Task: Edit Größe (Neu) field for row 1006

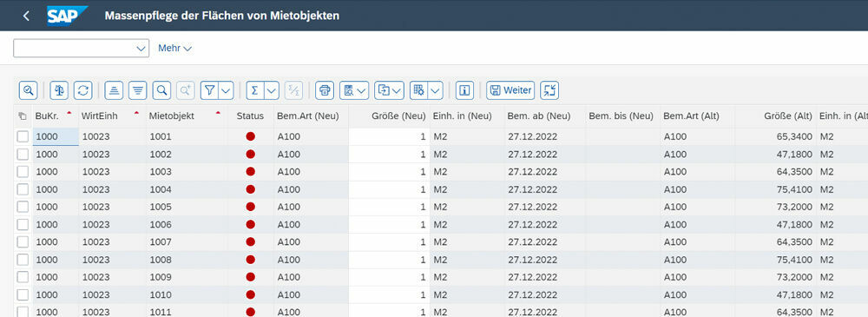Action: [389, 224]
